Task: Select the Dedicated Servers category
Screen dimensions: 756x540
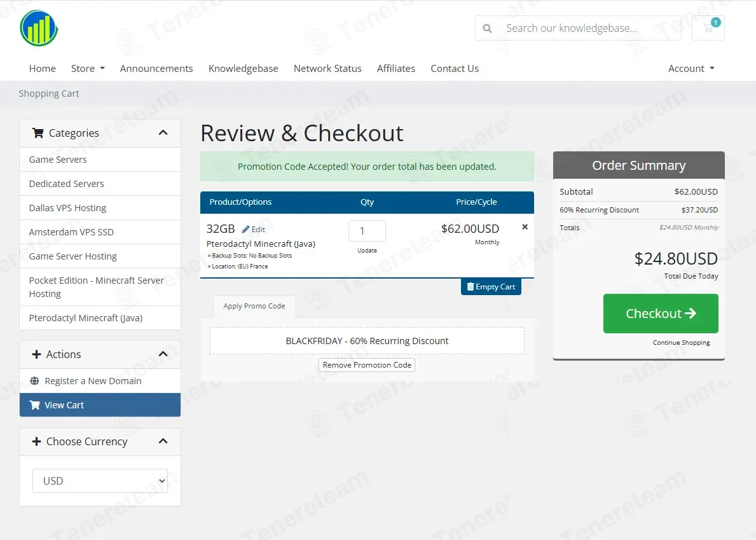Action: tap(100, 184)
